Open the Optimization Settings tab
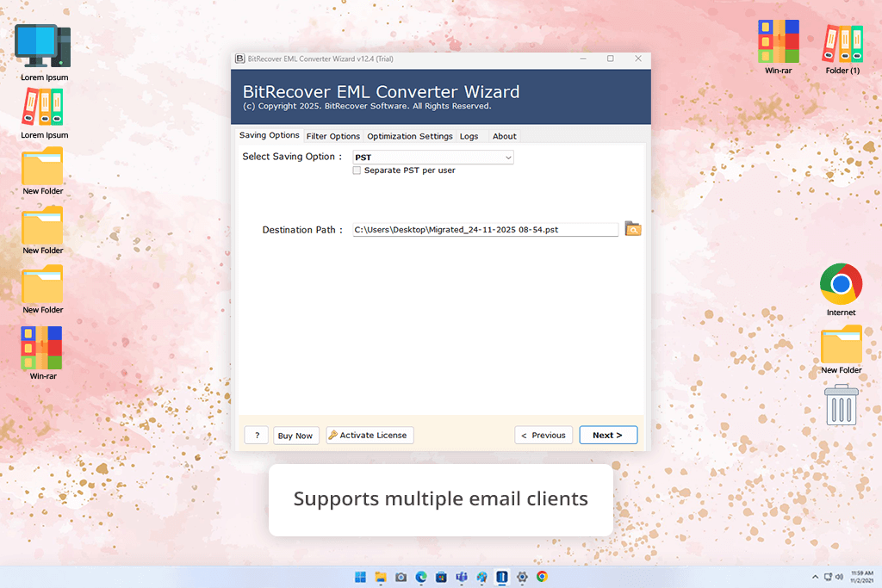The image size is (882, 588). 409,136
